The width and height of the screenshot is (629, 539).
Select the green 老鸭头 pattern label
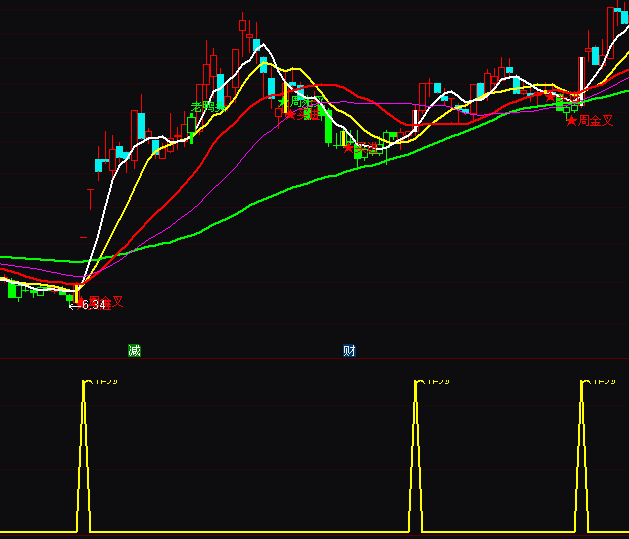tap(207, 107)
